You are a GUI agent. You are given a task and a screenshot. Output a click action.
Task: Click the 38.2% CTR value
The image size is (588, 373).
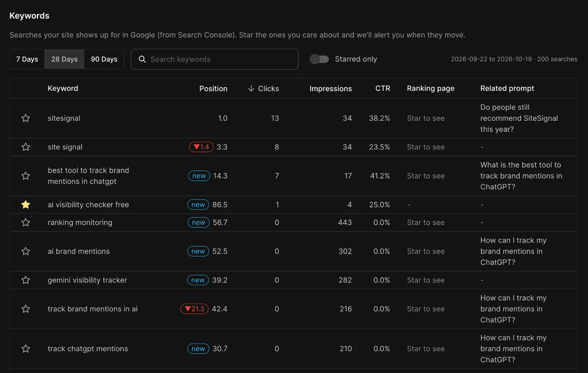[379, 118]
